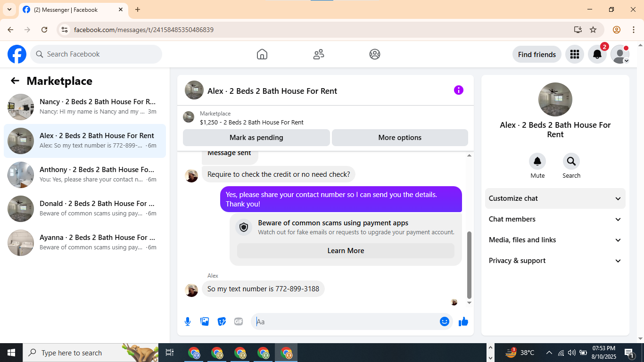Click the browser address bar URL

[x=144, y=30]
